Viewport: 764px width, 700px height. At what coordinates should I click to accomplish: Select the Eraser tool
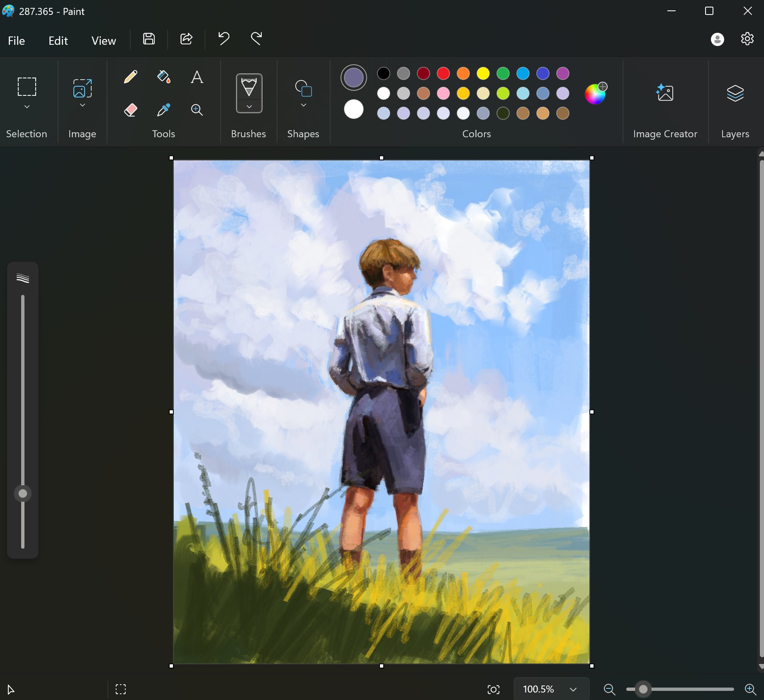click(131, 110)
